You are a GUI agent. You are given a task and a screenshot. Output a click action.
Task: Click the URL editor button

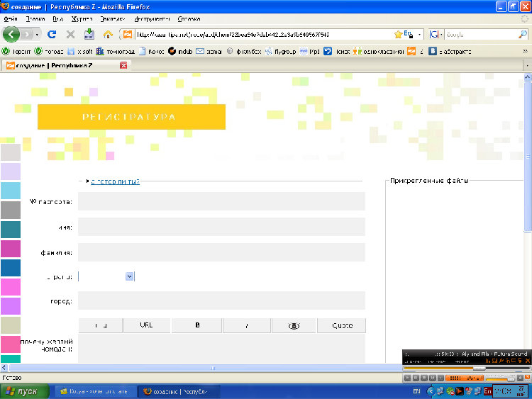pyautogui.click(x=147, y=325)
